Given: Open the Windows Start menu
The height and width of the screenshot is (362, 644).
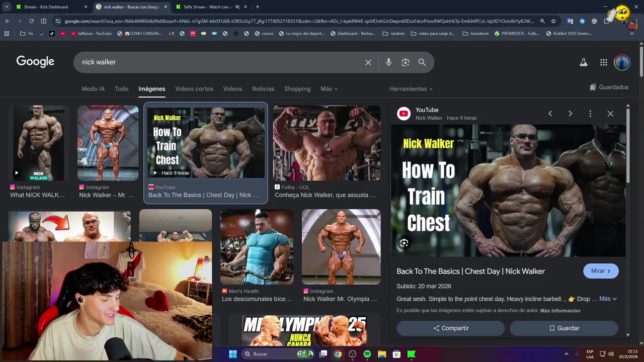Looking at the screenshot, I should click(233, 354).
